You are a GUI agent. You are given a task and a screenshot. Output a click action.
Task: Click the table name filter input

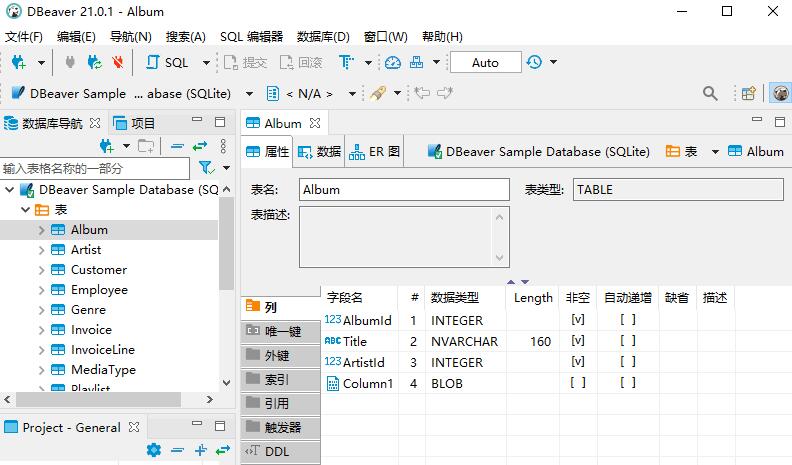[95, 169]
